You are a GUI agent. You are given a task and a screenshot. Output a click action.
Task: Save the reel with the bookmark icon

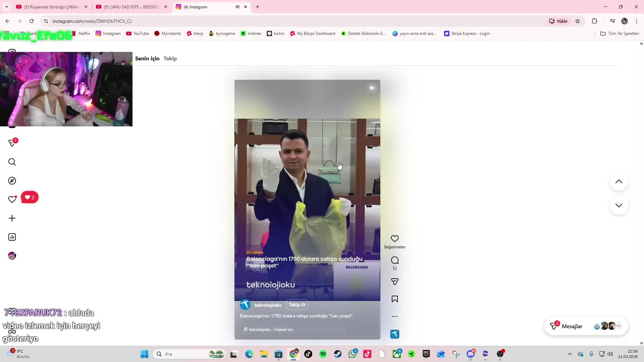pyautogui.click(x=394, y=299)
